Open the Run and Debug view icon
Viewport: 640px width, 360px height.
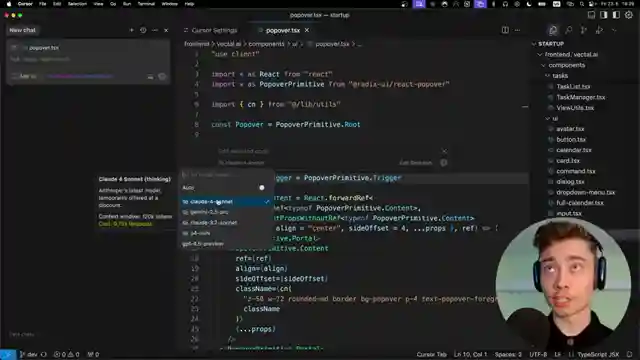(599, 30)
